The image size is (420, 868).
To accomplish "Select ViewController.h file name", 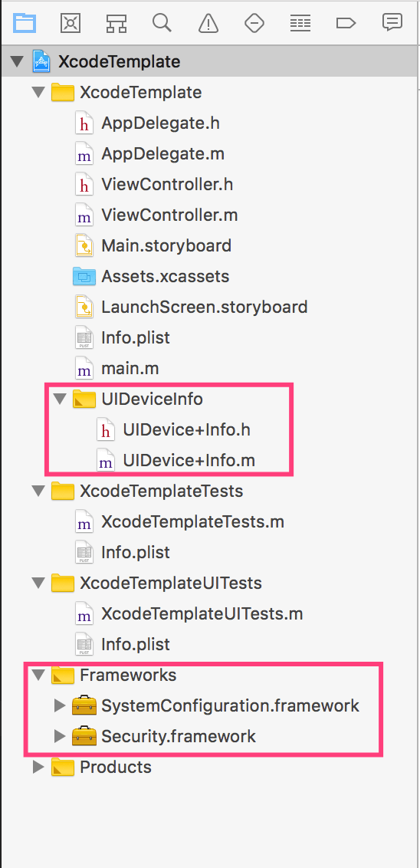I will click(167, 184).
